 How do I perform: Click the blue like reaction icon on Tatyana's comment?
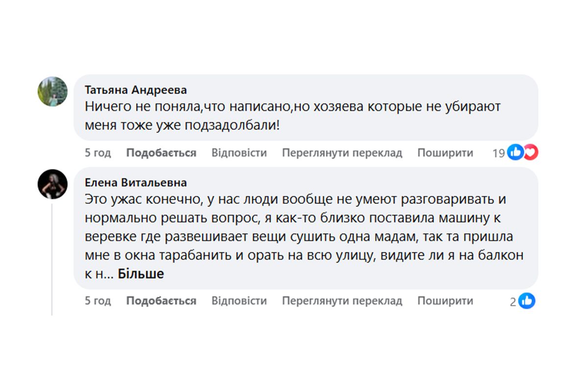tap(515, 152)
